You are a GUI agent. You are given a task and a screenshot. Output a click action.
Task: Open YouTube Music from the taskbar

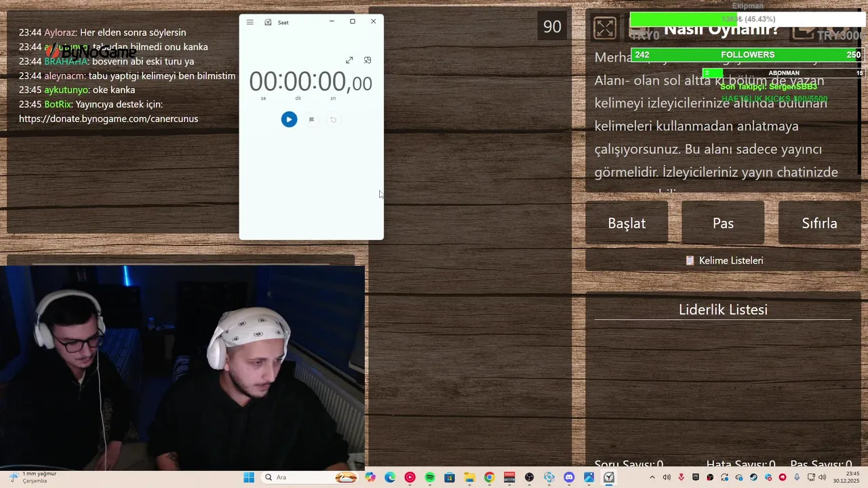point(410,478)
